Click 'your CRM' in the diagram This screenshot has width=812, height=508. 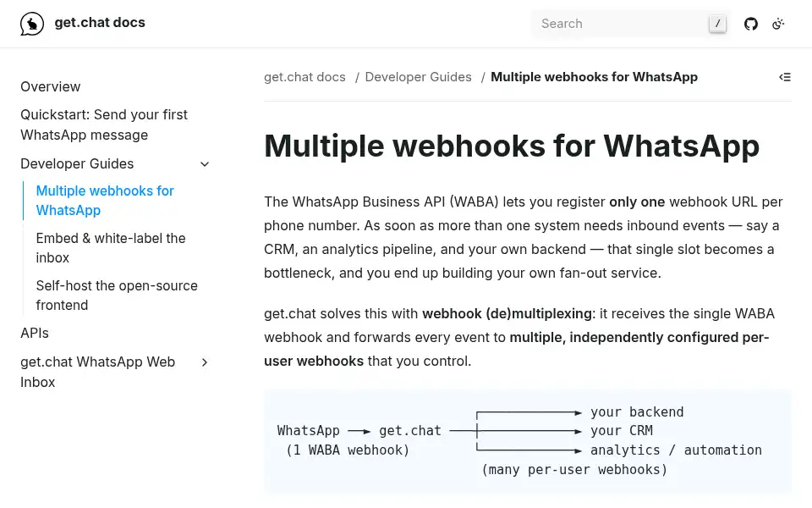pyautogui.click(x=622, y=431)
